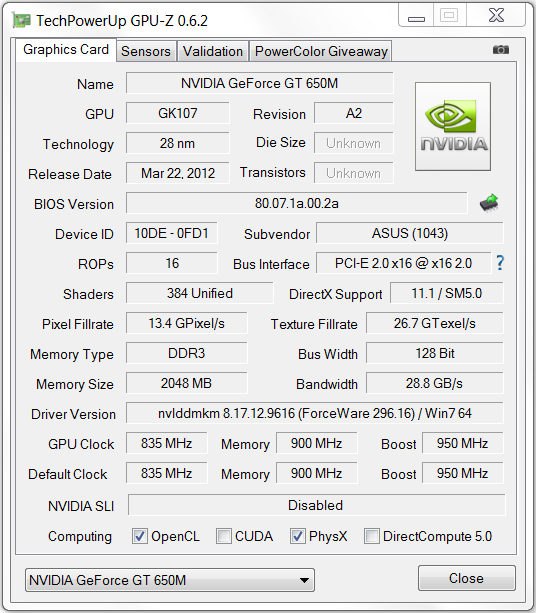Click the Name field showing GT 650M

[260, 83]
